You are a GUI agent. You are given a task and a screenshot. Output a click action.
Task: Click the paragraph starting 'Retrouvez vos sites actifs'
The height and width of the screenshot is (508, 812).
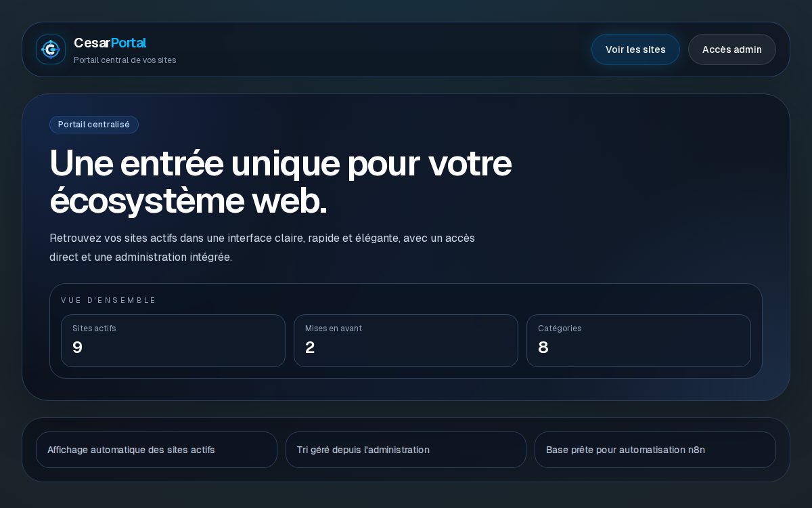click(263, 247)
